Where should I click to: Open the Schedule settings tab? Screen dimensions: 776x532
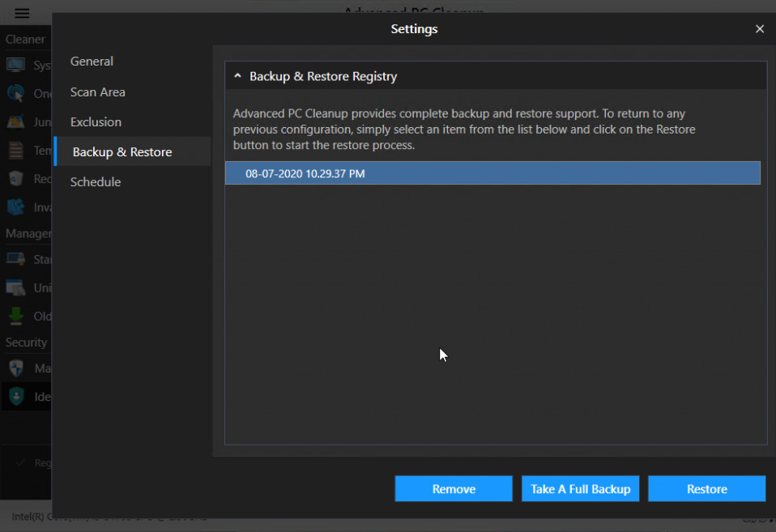96,181
